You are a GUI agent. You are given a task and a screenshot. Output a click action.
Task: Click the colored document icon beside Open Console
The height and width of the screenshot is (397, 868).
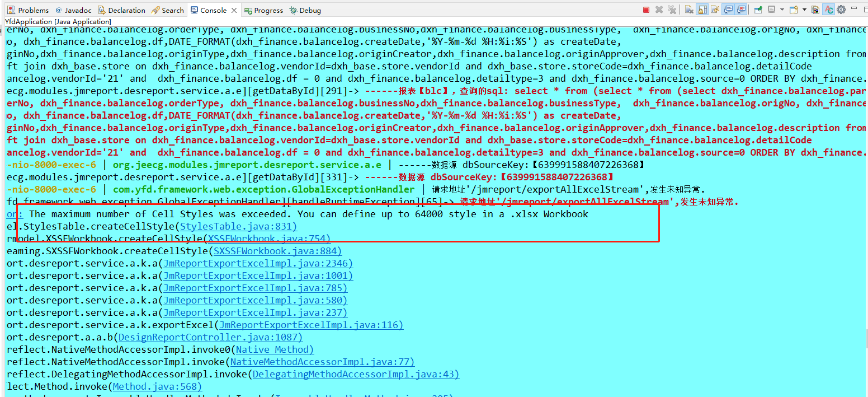coord(815,10)
